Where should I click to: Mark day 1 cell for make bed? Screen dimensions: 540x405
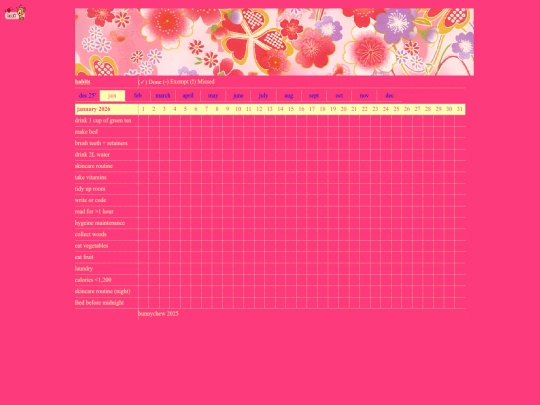(x=143, y=132)
